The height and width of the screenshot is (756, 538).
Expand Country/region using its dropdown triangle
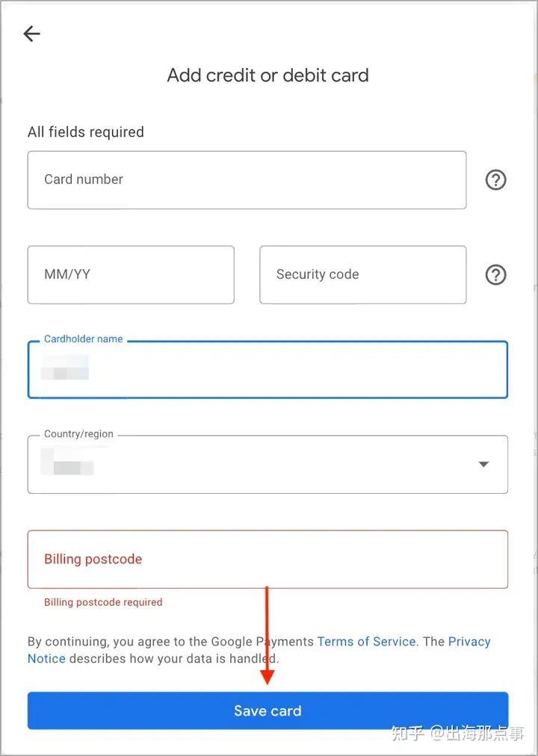point(483,465)
